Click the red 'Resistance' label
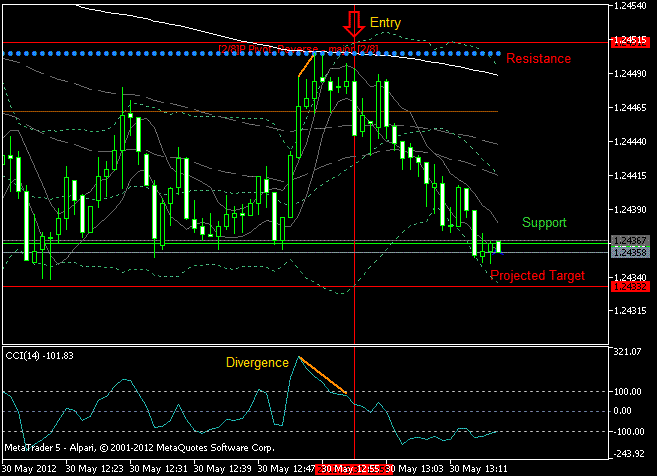 538,58
